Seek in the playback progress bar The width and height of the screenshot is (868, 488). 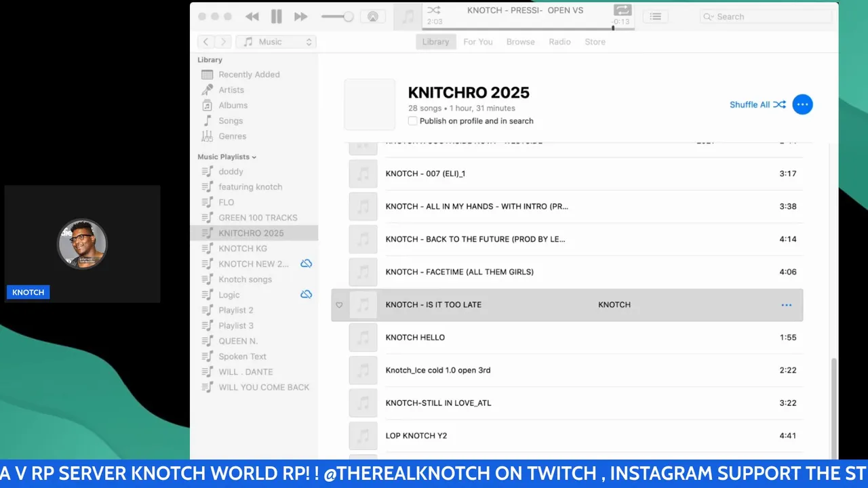click(528, 28)
